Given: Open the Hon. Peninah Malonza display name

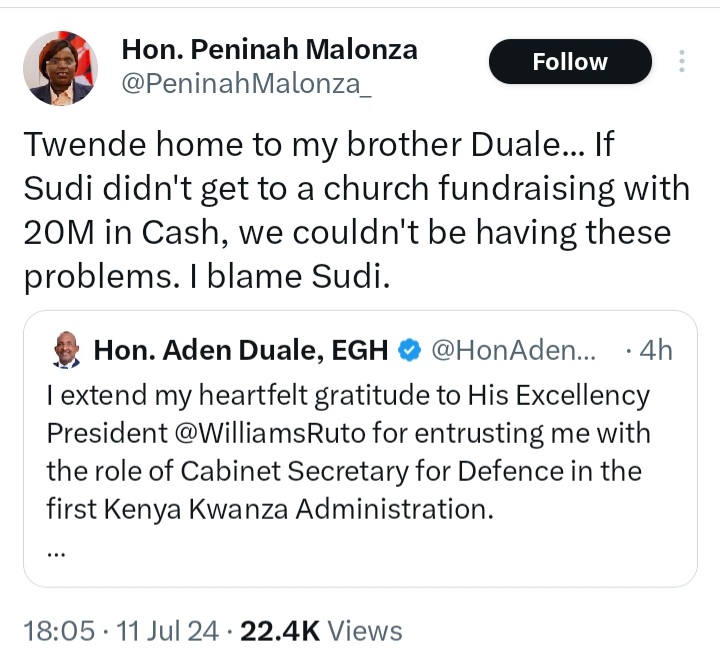Looking at the screenshot, I should [x=270, y=49].
